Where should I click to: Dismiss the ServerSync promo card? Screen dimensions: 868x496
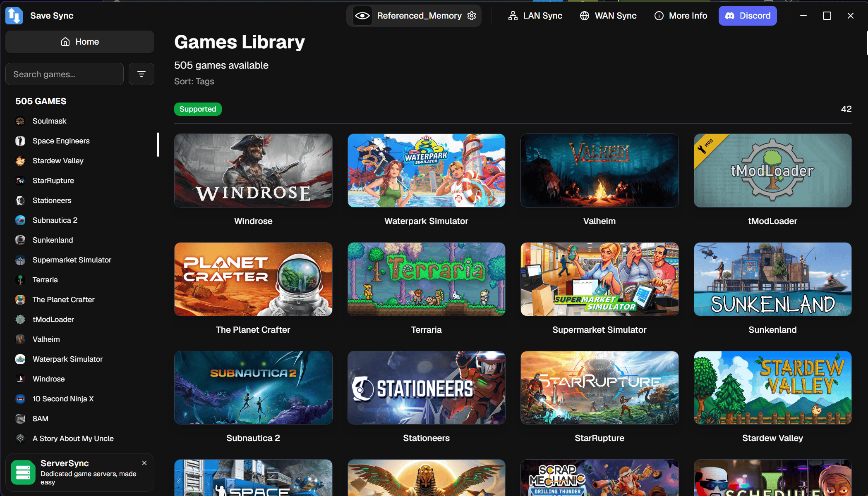click(x=144, y=463)
